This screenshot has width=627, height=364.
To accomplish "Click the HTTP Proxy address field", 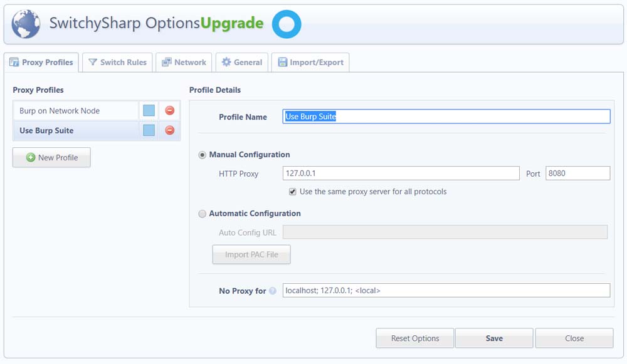I will [401, 174].
